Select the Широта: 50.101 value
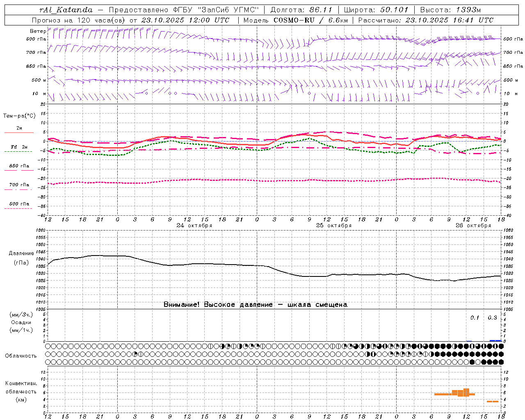Viewport: 525px width, 420px height. [x=376, y=10]
